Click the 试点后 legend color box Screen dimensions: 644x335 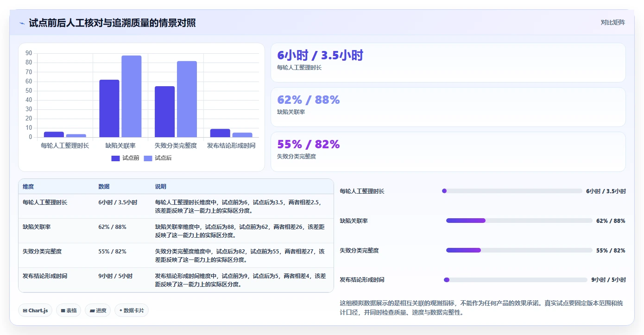[x=148, y=158]
